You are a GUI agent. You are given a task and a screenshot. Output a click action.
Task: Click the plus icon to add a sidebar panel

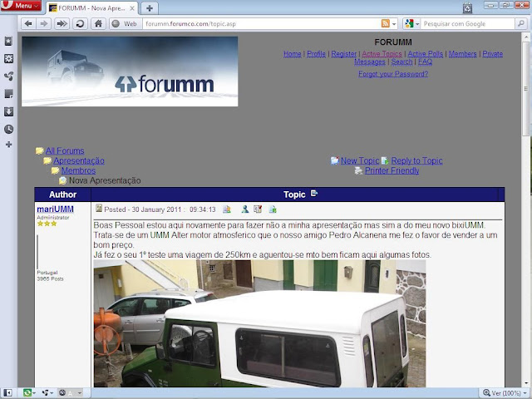tap(9, 145)
